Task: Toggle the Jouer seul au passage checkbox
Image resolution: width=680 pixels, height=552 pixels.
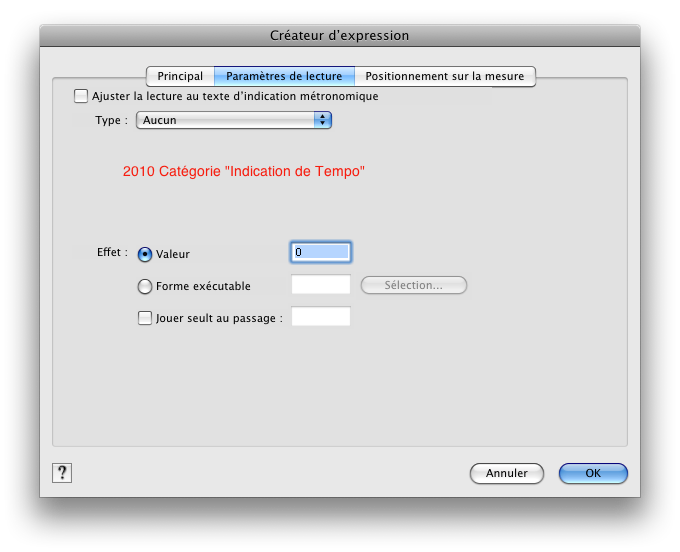Action: 145,318
